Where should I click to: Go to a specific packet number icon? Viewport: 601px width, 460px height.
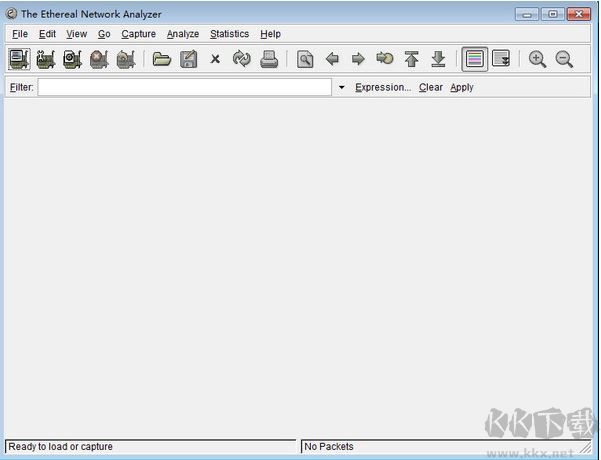385,58
